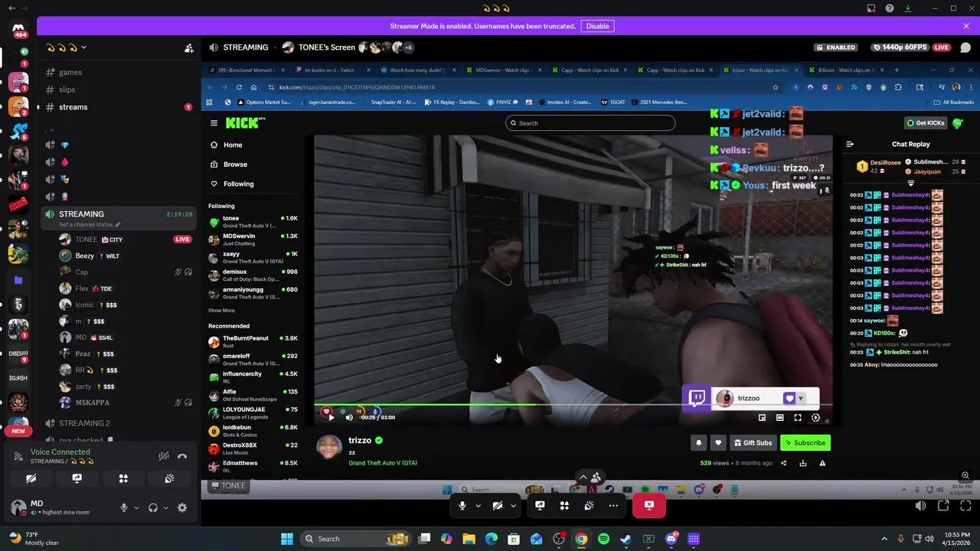Click the share screen button in voice panel
980x551 pixels.
77,478
